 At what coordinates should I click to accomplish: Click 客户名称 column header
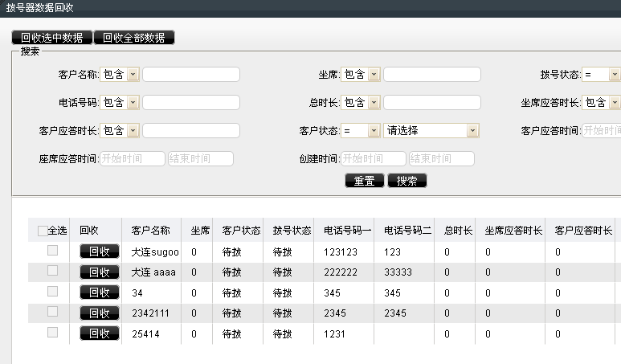coord(150,230)
